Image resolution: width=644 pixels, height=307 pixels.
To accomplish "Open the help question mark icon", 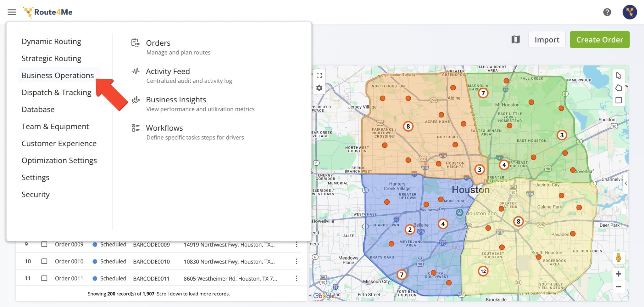I will [608, 12].
